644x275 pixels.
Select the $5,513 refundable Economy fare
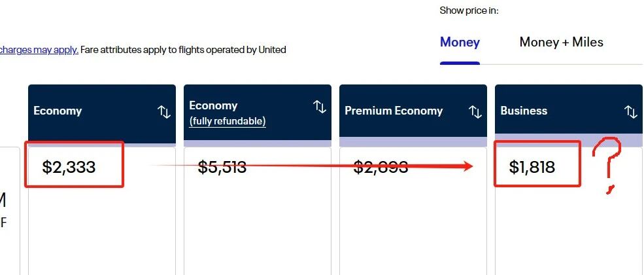[222, 168]
